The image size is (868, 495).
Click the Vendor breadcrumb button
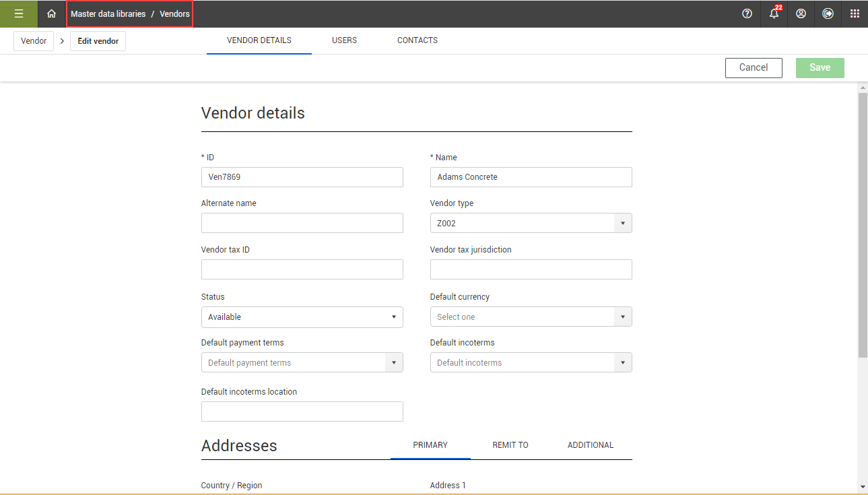coord(34,41)
